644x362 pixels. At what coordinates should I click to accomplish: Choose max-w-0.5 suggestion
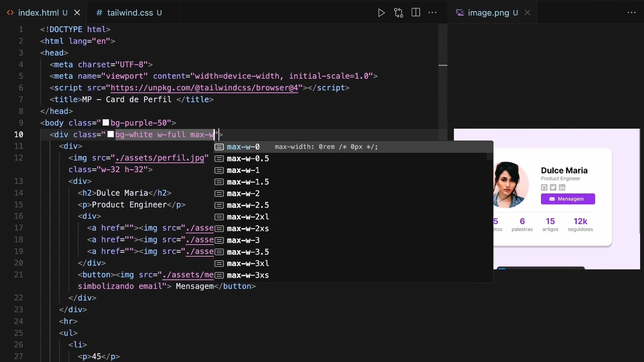click(354, 159)
